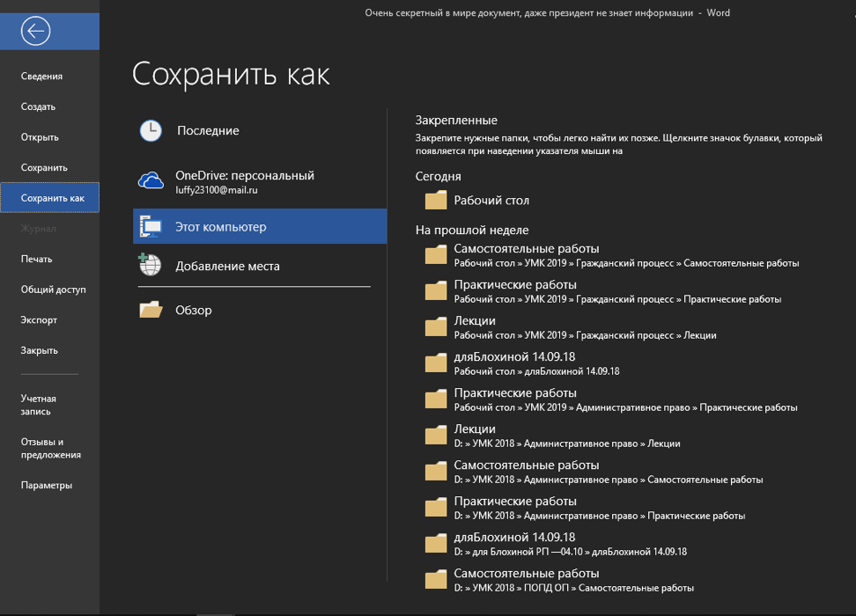Image resolution: width=856 pixels, height=616 pixels.
Task: Click the computer icon for Этот компьютер
Action: (151, 226)
